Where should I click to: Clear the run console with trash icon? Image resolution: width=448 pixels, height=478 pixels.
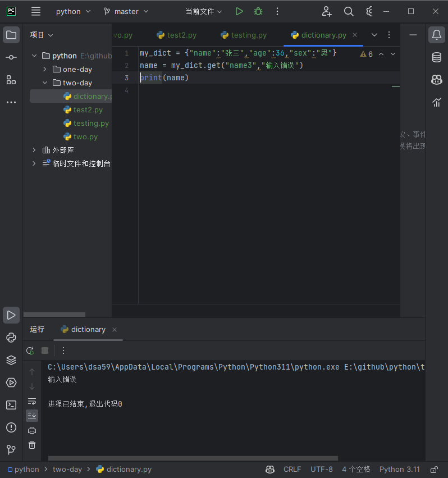click(x=32, y=445)
